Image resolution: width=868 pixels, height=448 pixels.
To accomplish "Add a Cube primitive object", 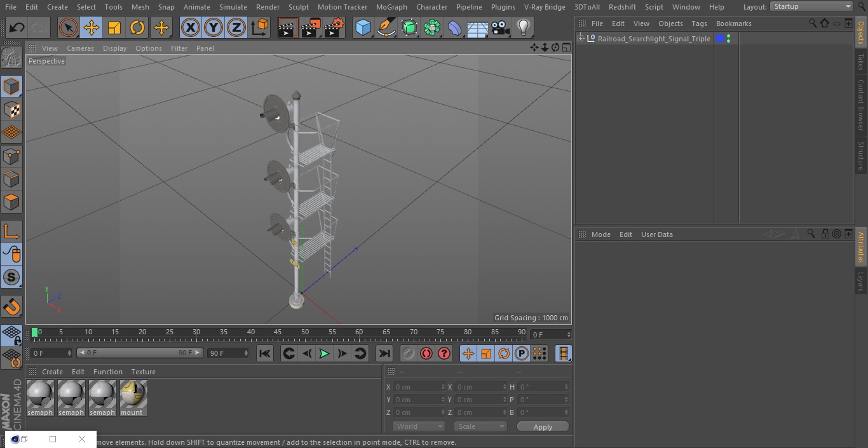I will pos(363,27).
